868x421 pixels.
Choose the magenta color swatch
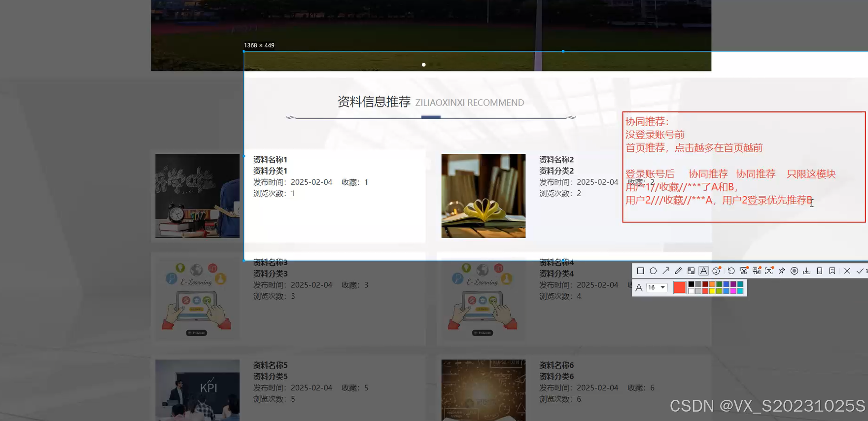(x=733, y=291)
